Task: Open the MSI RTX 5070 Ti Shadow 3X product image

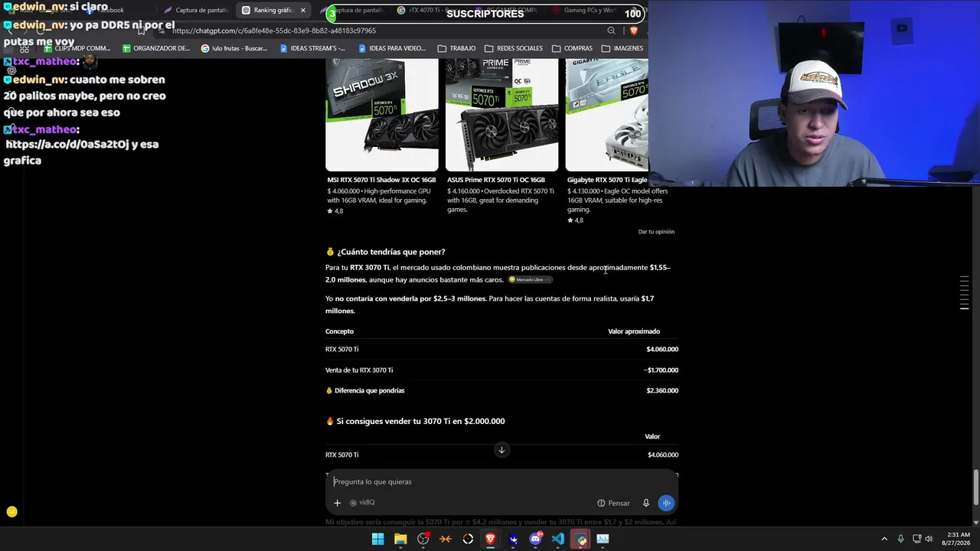Action: coord(382,115)
